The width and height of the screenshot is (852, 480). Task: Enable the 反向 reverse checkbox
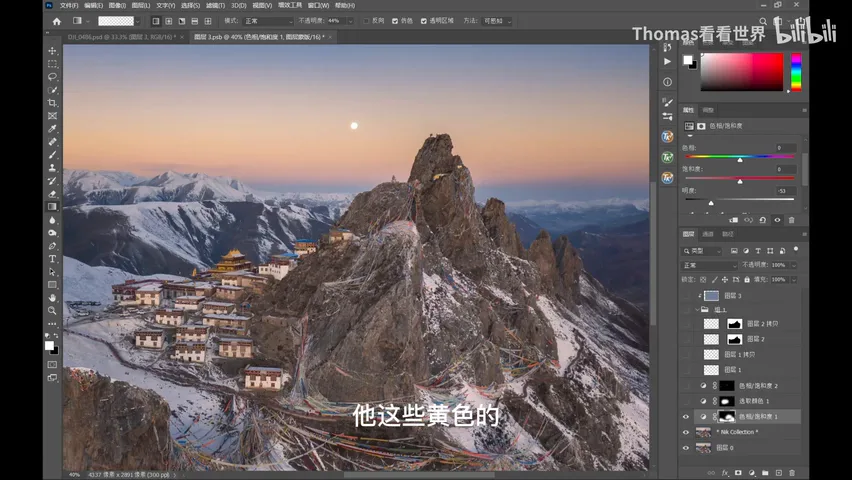[x=366, y=21]
